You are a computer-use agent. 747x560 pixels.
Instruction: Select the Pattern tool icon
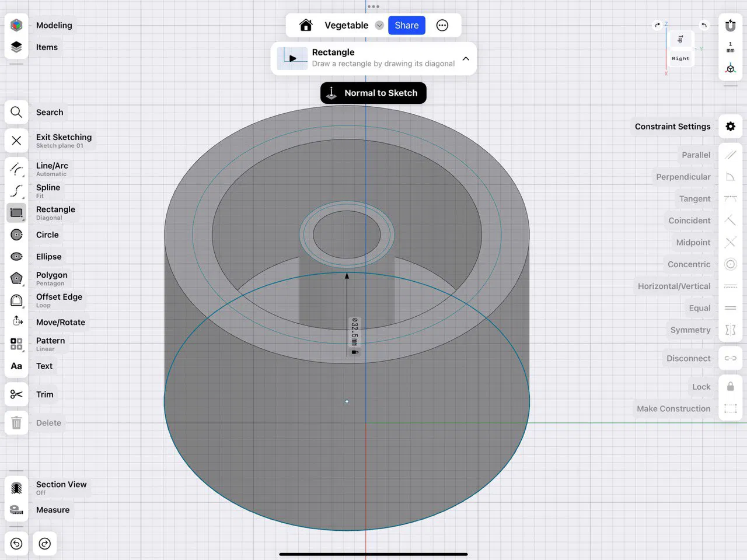coord(16,344)
